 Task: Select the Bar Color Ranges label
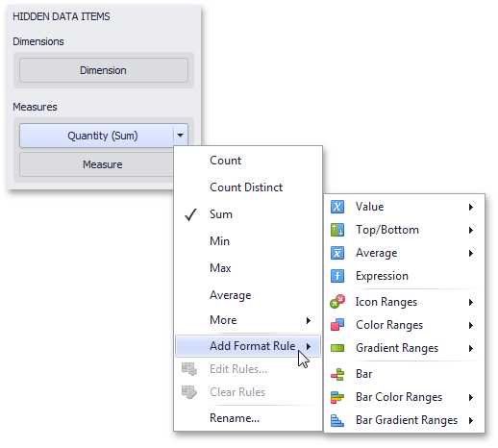pos(399,397)
